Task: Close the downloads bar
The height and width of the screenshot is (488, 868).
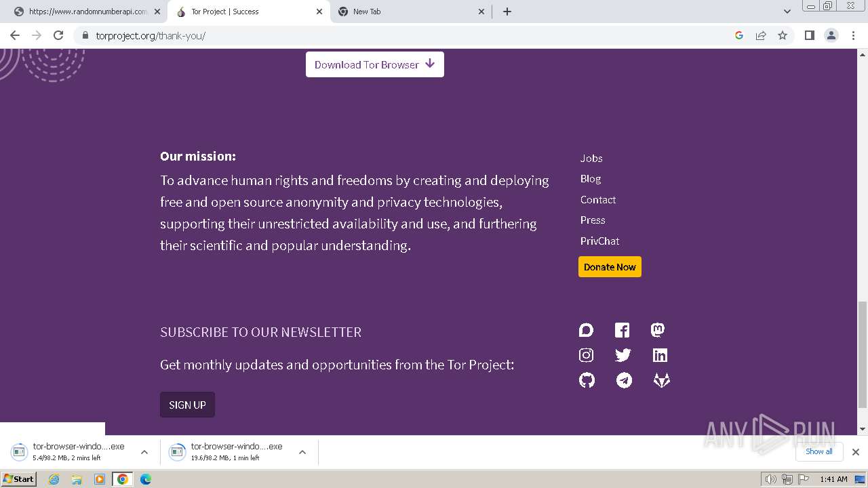Action: point(856,451)
